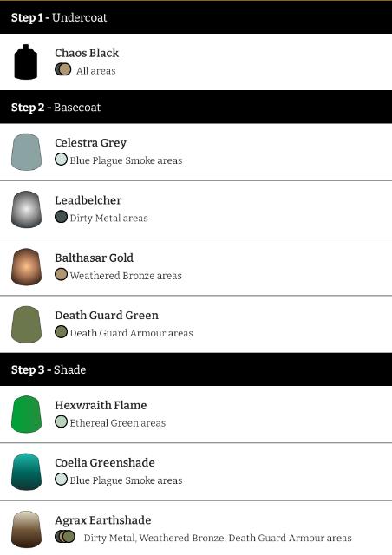This screenshot has width=392, height=555.
Task: Open the Agrax Earthshade paint pot icon
Action: pyautogui.click(x=26, y=530)
